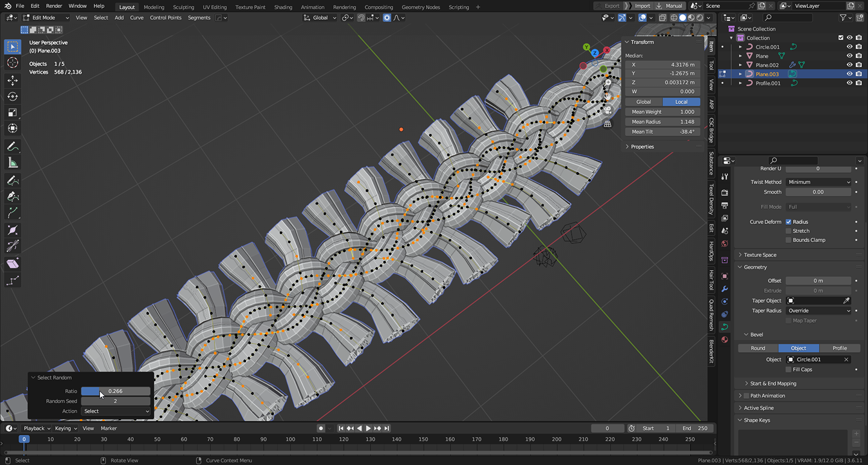Switch to the Sculpting workspace tab
868x465 pixels.
tap(183, 7)
